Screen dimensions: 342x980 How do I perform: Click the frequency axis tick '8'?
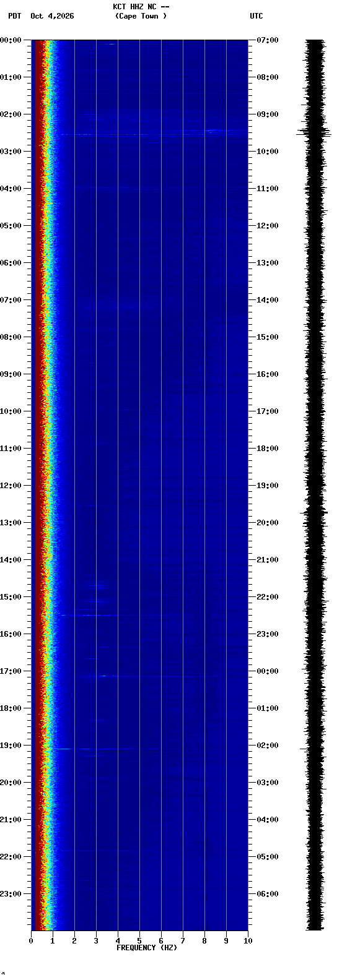click(x=204, y=941)
